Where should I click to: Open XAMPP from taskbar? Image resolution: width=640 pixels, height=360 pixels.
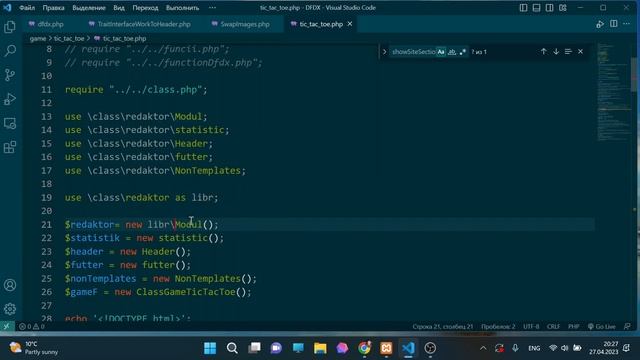tap(386, 348)
